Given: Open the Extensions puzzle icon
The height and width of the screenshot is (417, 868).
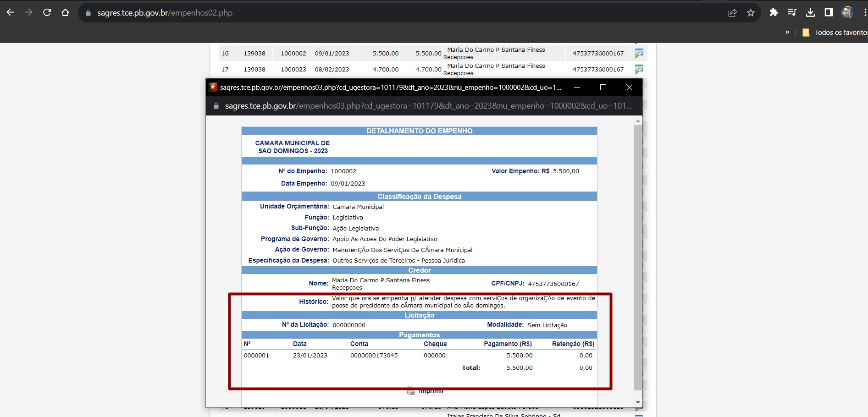Looking at the screenshot, I should (x=774, y=13).
